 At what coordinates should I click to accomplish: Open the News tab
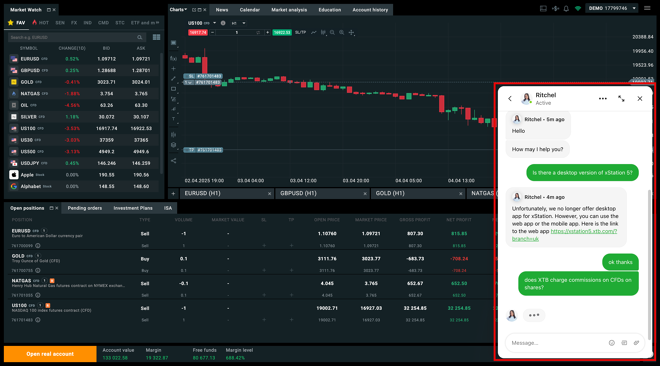(222, 10)
